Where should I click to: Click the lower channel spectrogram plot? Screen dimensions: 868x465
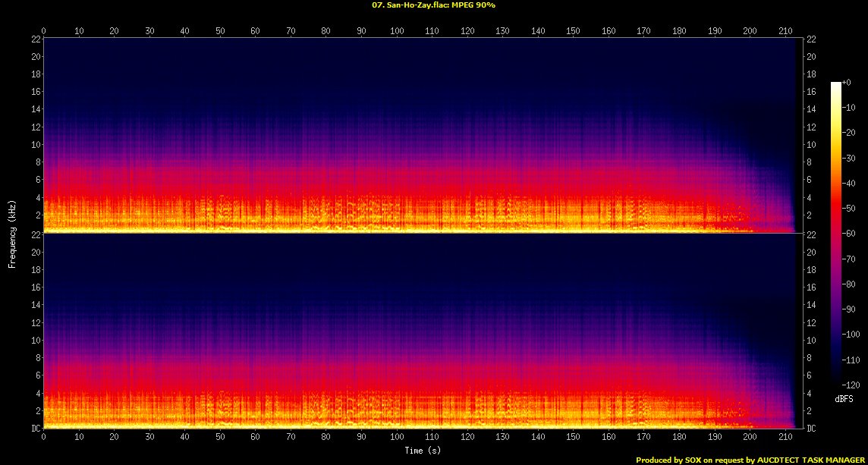coord(419,331)
